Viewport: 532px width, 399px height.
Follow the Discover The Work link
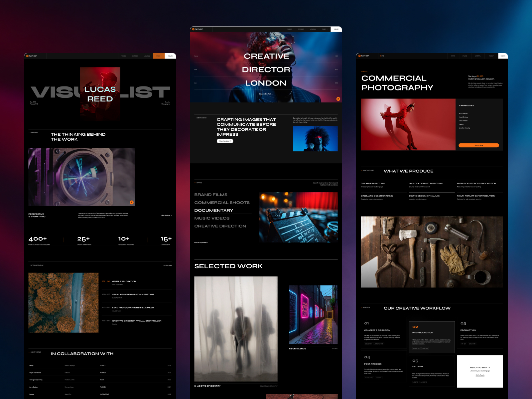click(x=266, y=94)
